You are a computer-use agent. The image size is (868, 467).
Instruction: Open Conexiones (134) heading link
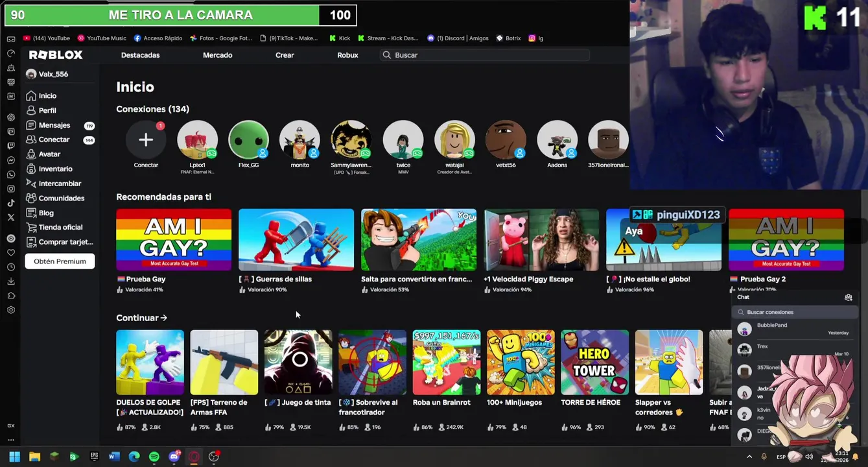click(152, 109)
